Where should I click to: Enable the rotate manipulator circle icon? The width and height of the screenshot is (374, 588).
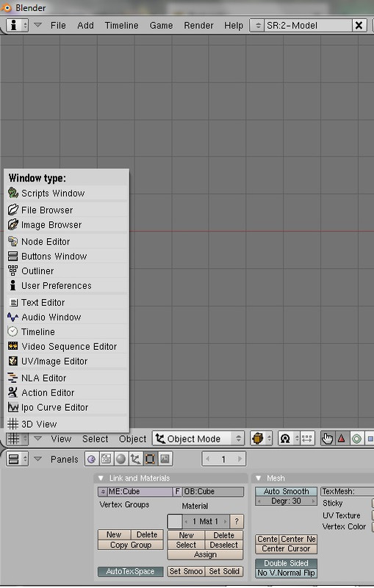pyautogui.click(x=356, y=438)
